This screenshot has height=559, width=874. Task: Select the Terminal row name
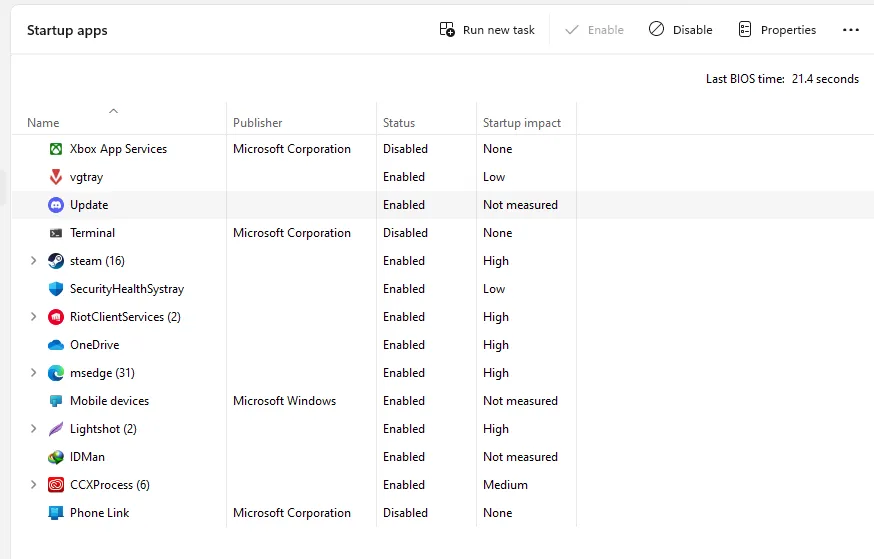tap(92, 233)
